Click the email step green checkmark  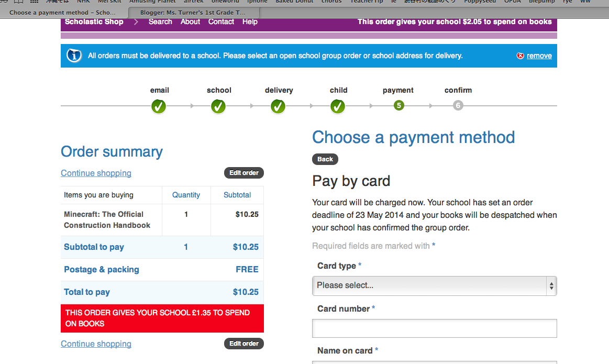[x=159, y=106]
